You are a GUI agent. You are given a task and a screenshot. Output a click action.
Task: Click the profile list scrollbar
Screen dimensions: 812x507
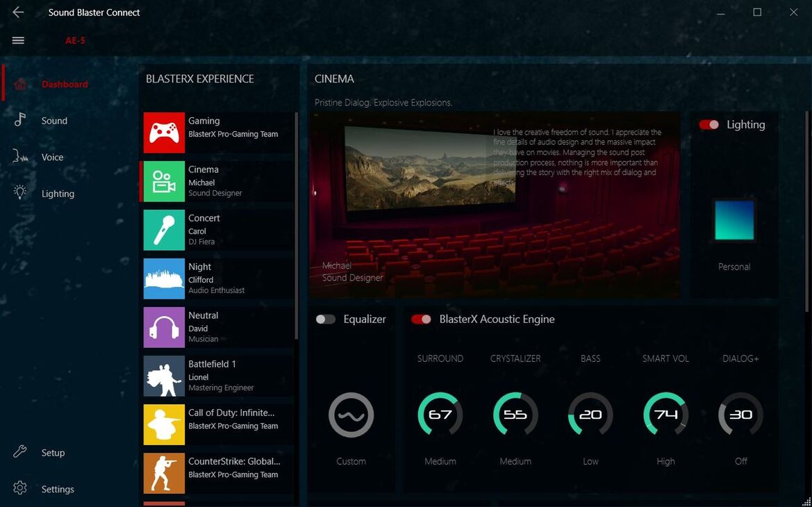pyautogui.click(x=296, y=226)
